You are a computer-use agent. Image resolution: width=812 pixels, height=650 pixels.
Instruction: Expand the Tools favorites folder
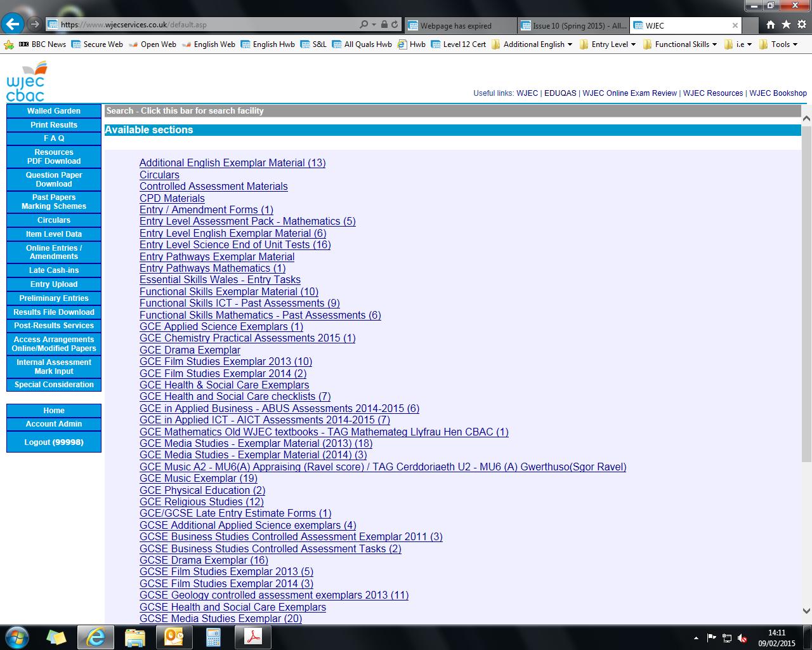[x=778, y=44]
